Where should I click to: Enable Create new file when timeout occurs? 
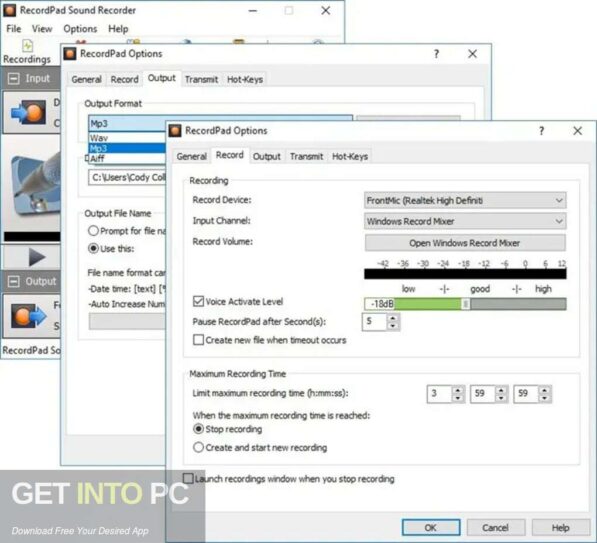pos(198,340)
